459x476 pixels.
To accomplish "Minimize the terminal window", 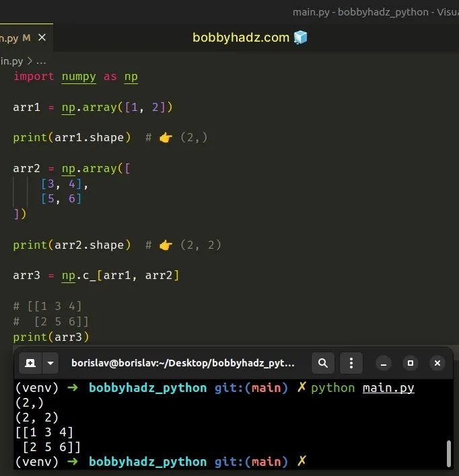I will (x=384, y=363).
